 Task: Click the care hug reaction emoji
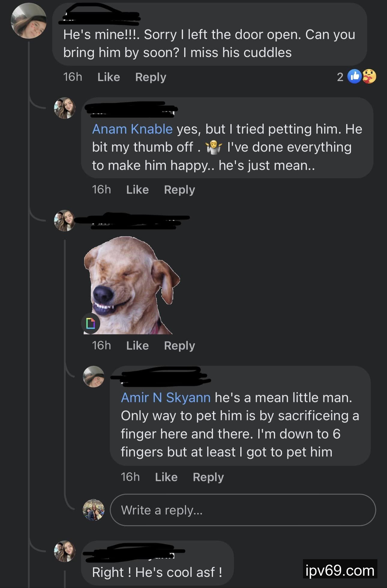(x=369, y=77)
